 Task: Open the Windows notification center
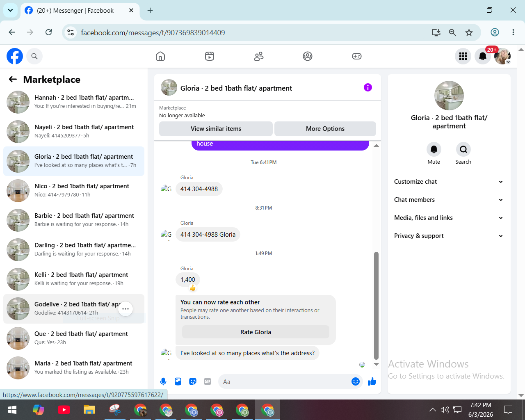click(x=508, y=410)
